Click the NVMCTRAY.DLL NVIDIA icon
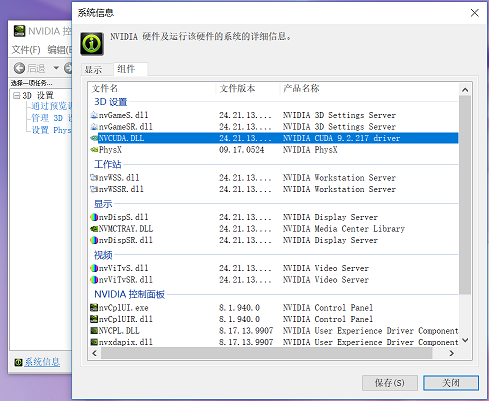Viewport: 489px width, 401px height. [94, 229]
